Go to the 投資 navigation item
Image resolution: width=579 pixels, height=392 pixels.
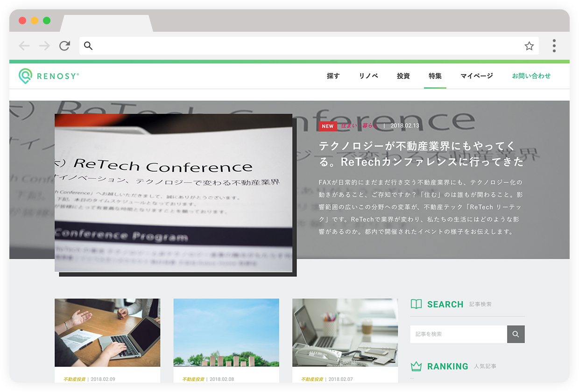[x=403, y=76]
